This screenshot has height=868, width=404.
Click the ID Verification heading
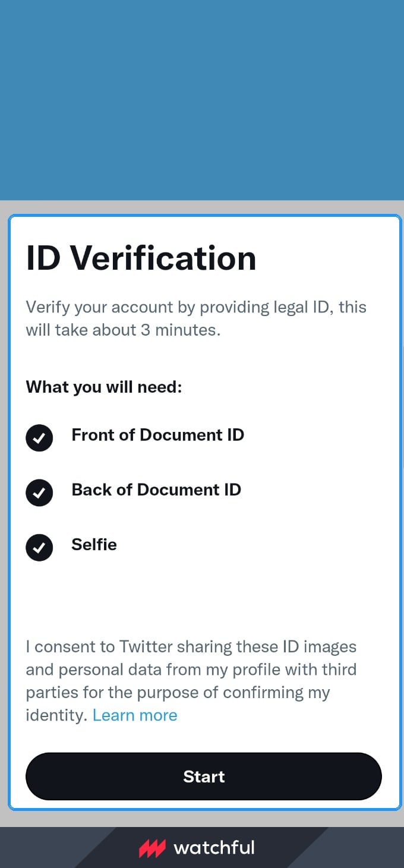141,258
